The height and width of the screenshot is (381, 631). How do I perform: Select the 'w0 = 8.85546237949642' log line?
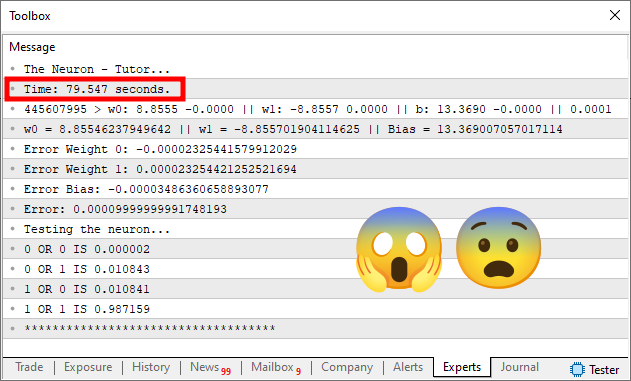click(x=316, y=129)
